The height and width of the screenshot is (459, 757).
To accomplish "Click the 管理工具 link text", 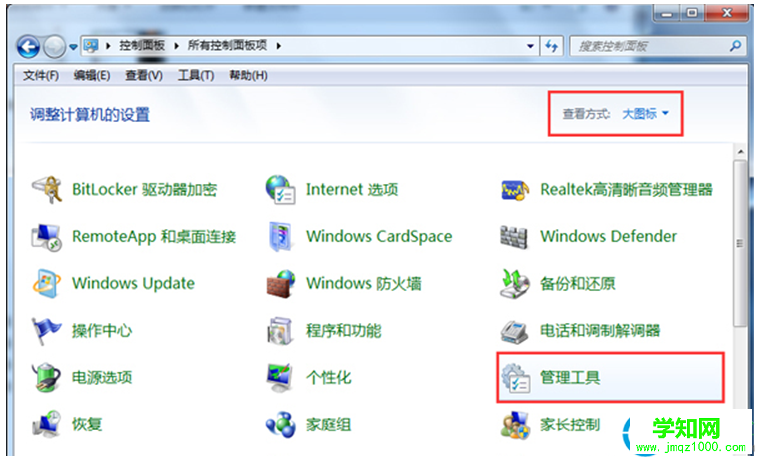I will point(570,378).
